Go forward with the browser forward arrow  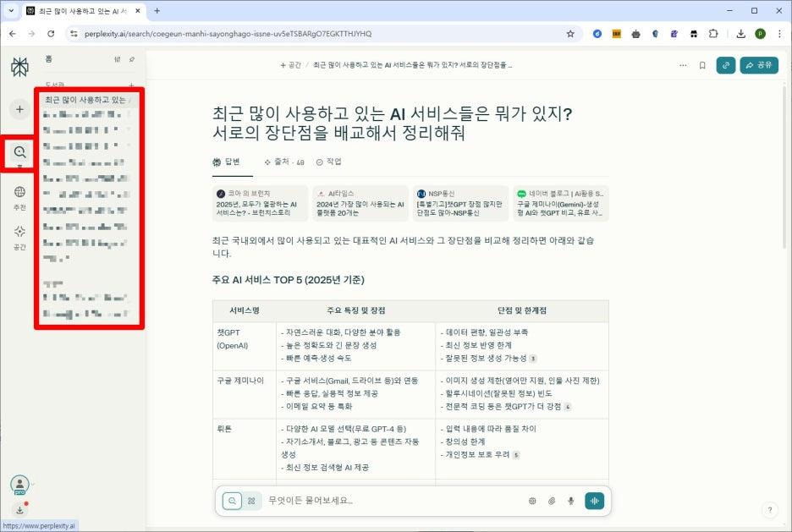point(31,34)
